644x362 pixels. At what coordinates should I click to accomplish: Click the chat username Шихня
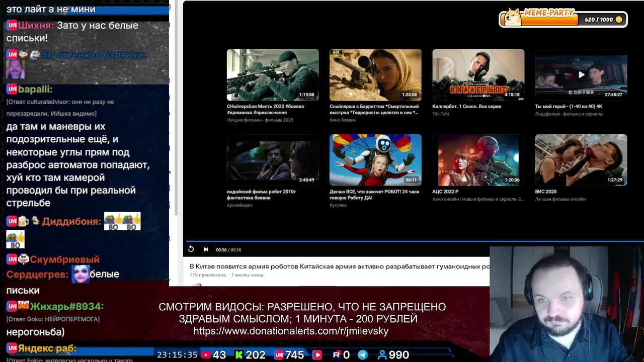36,25
